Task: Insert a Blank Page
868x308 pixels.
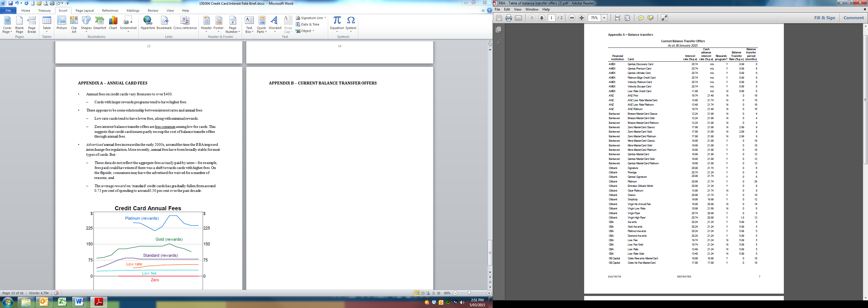Action: click(20, 25)
